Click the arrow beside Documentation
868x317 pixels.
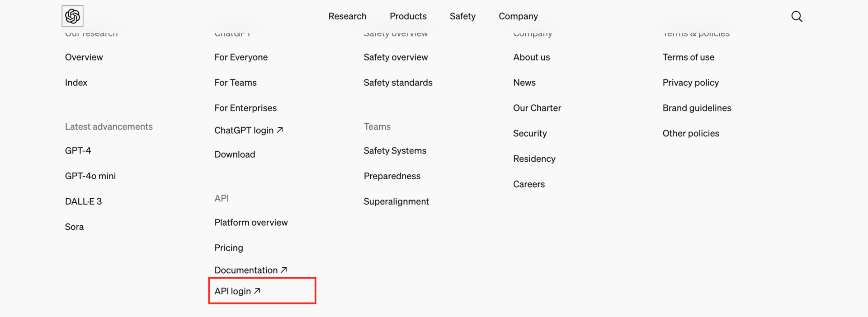tap(284, 270)
